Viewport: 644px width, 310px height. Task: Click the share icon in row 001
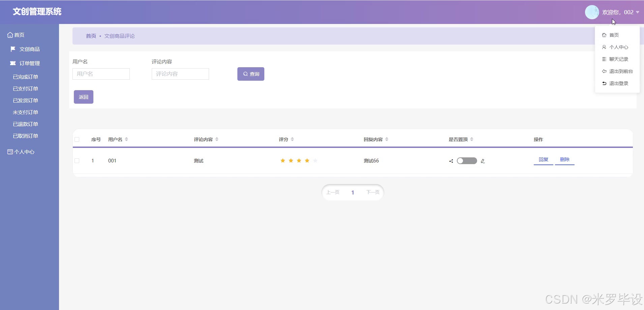(451, 161)
